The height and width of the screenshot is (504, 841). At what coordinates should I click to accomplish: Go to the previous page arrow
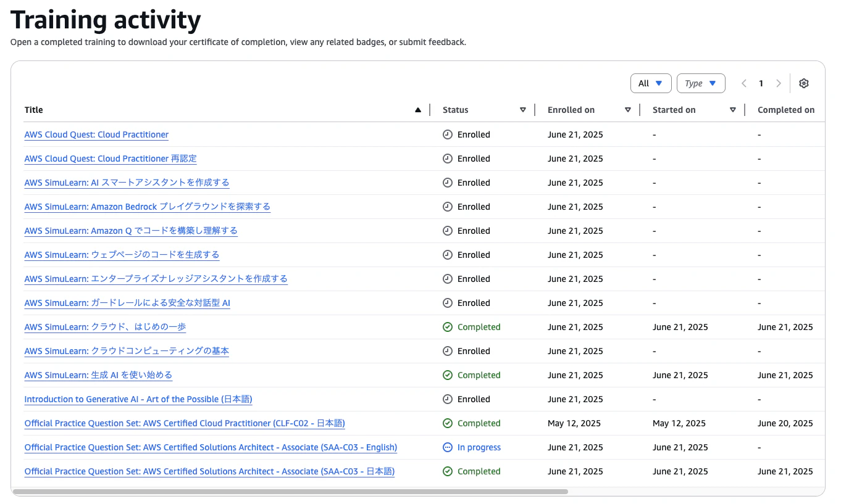[x=744, y=83]
